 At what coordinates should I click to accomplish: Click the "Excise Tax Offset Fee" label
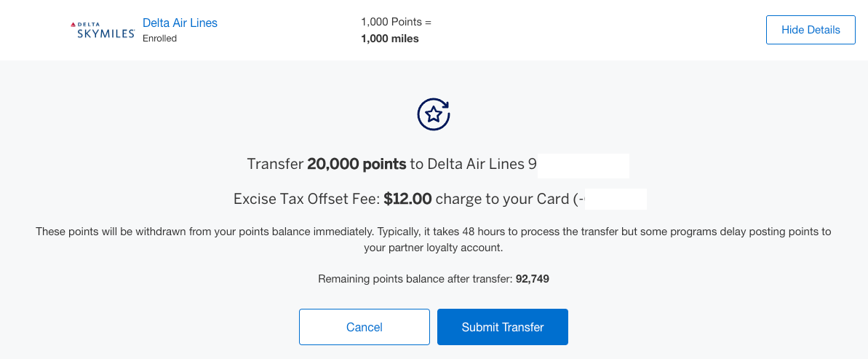305,199
